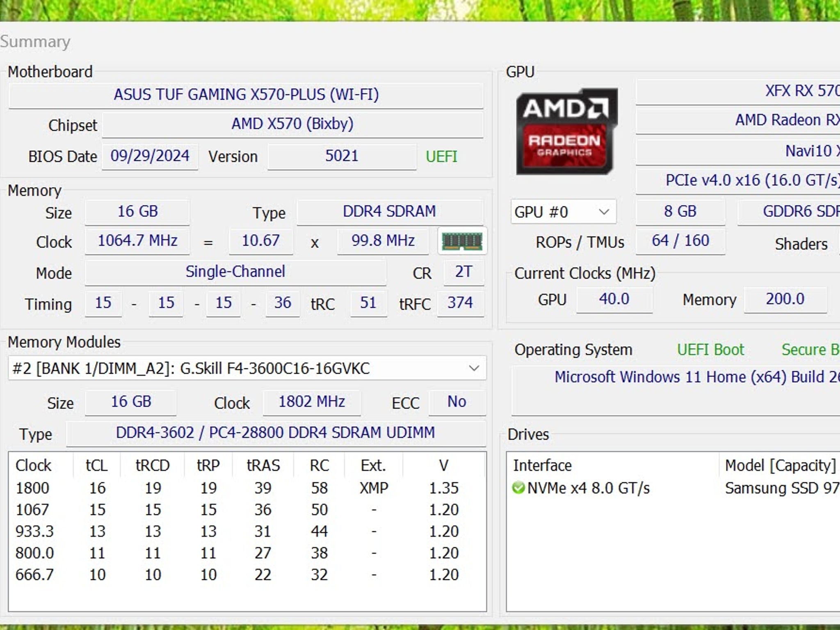Image resolution: width=840 pixels, height=630 pixels.
Task: Select the 666.7 clock timing row
Action: coord(247,575)
